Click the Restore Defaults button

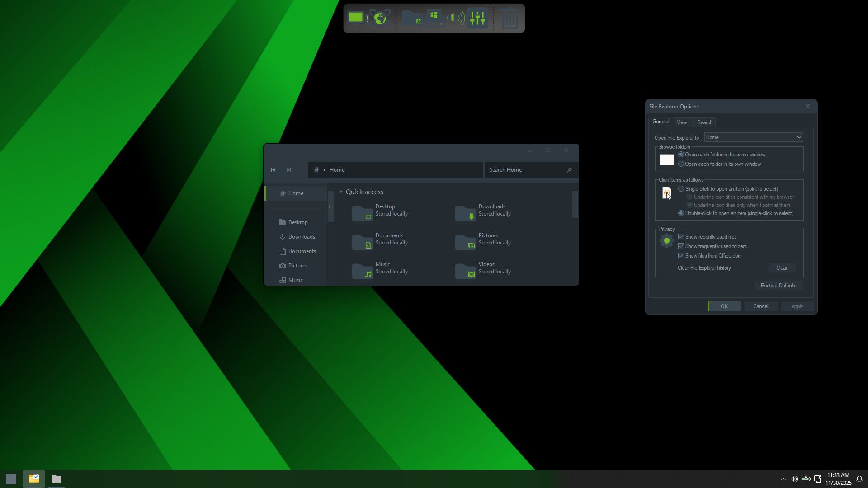778,286
